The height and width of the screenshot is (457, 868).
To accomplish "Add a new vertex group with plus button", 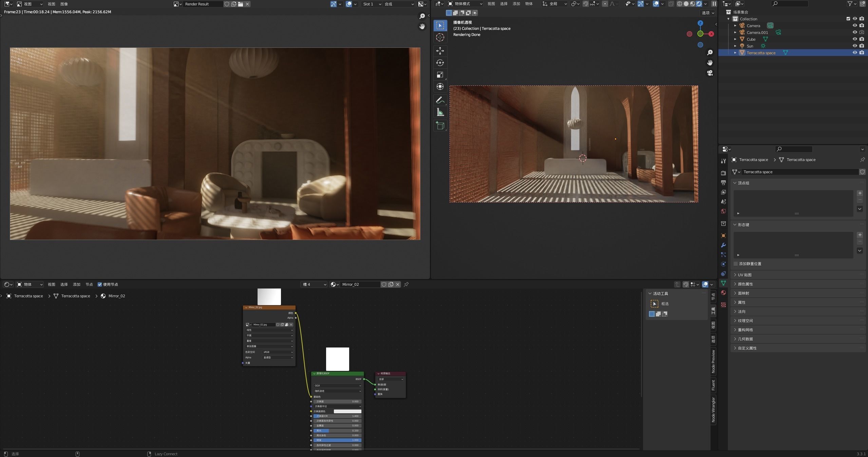I will click(x=860, y=193).
